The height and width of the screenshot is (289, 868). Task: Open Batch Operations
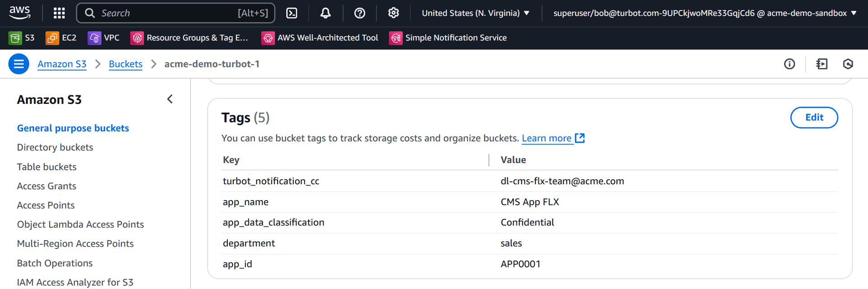point(55,263)
